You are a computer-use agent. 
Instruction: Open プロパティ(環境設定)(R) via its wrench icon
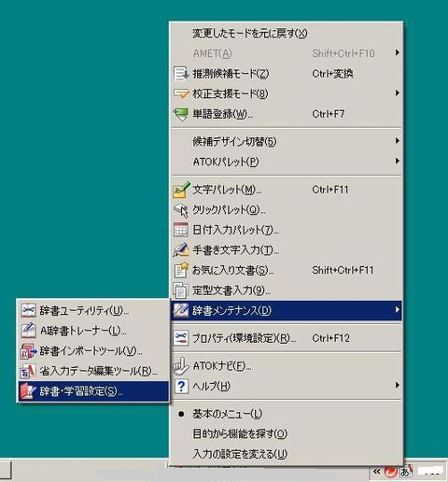point(181,338)
